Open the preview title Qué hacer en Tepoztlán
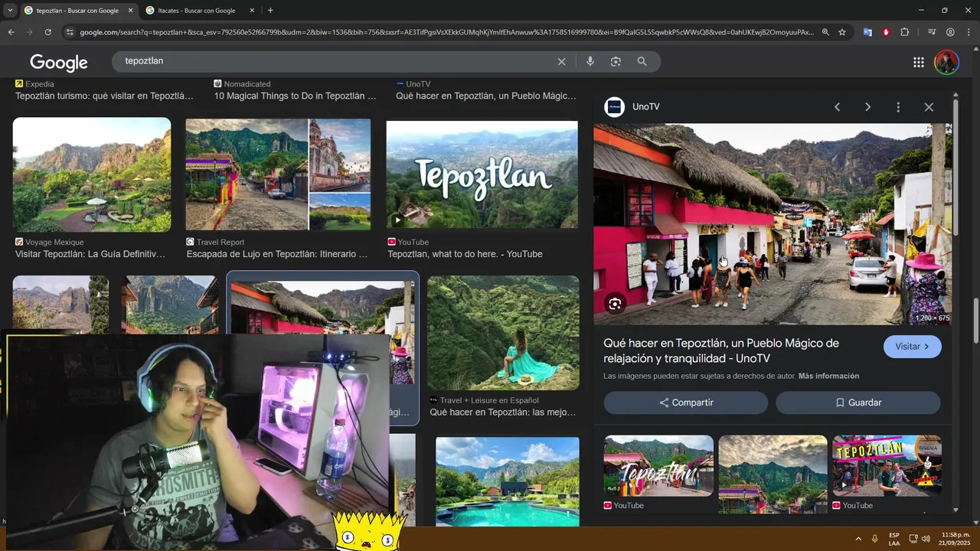This screenshot has width=980, height=551. pyautogui.click(x=721, y=350)
